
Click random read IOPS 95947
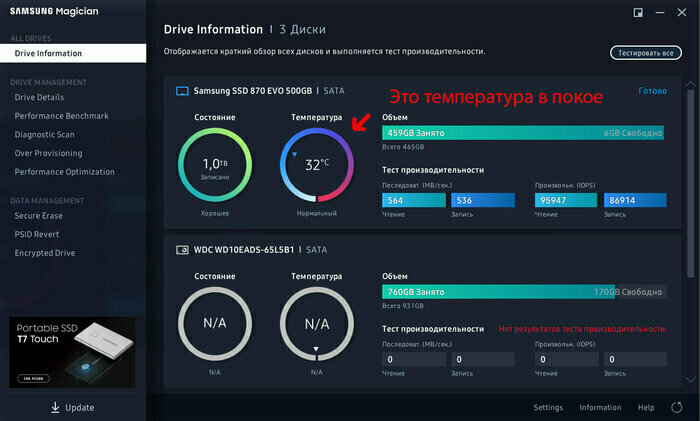pyautogui.click(x=566, y=200)
